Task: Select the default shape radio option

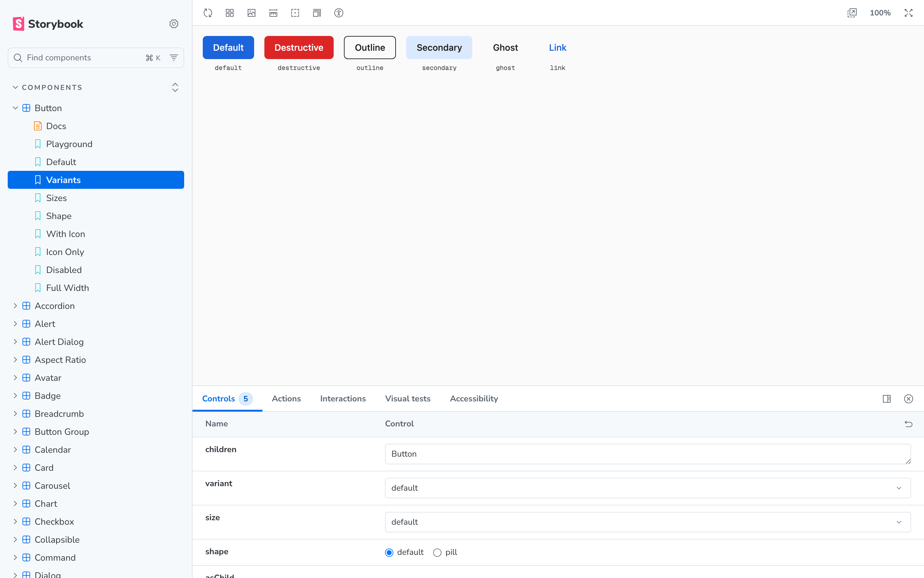Action: click(389, 552)
